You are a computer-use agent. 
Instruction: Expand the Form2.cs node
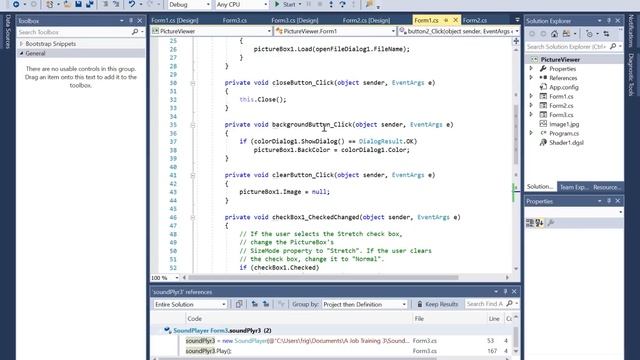pyautogui.click(x=531, y=105)
